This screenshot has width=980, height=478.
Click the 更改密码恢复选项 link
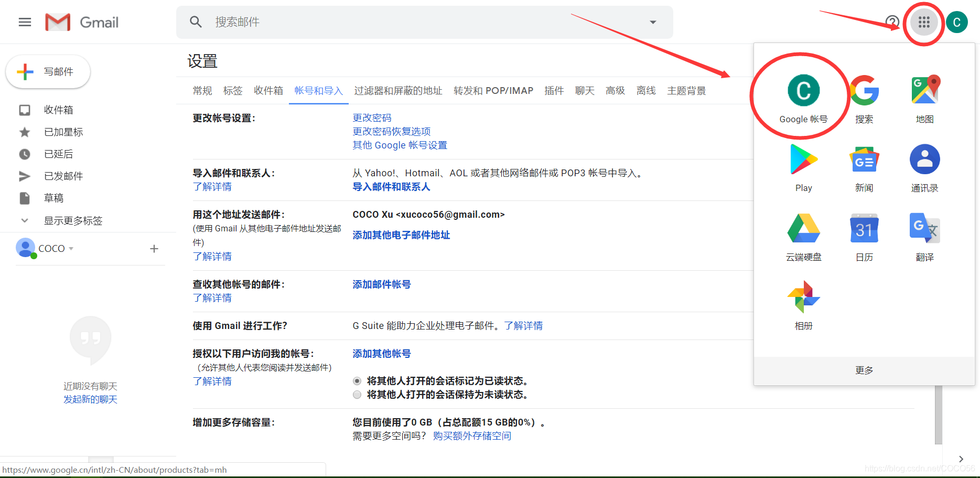(x=391, y=131)
